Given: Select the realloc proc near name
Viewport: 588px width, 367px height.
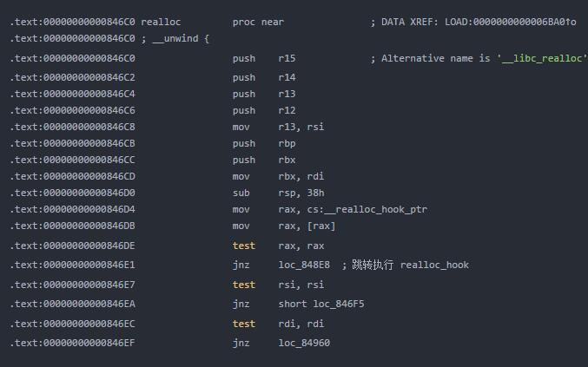Looking at the screenshot, I should tap(160, 22).
